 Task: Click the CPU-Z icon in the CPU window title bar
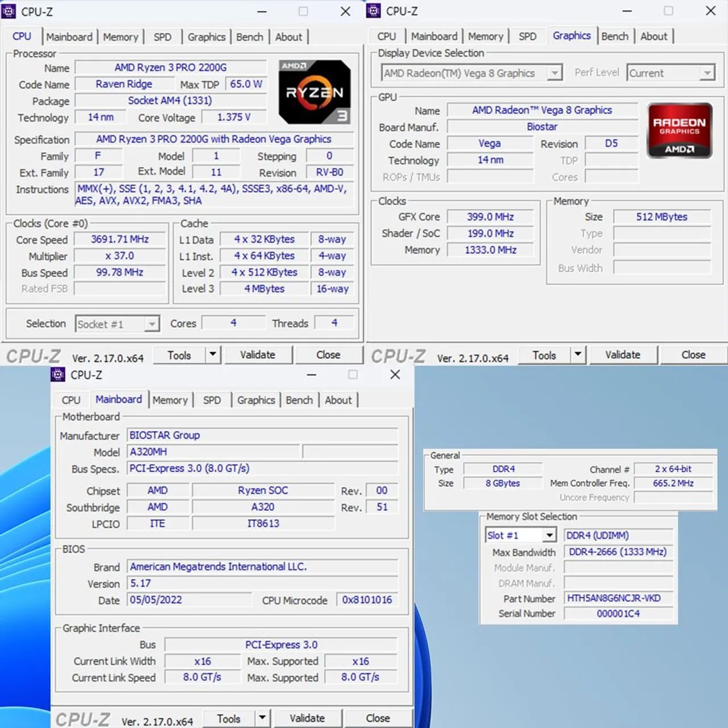coord(9,11)
